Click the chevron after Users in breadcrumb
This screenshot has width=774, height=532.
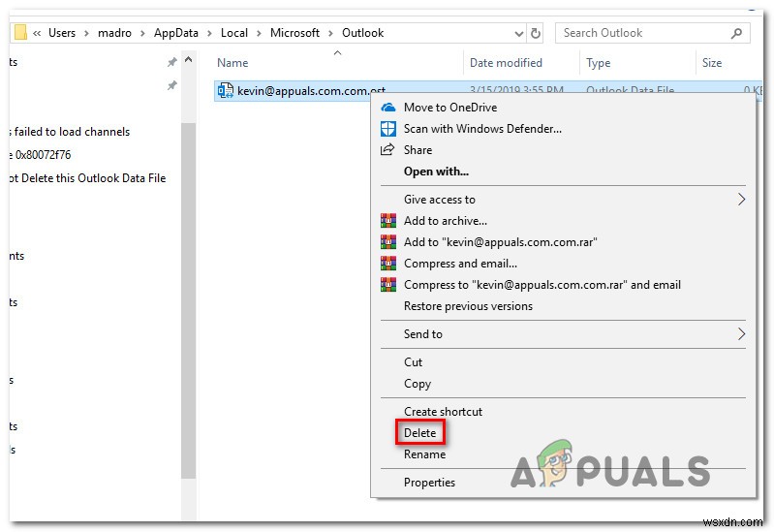click(87, 33)
